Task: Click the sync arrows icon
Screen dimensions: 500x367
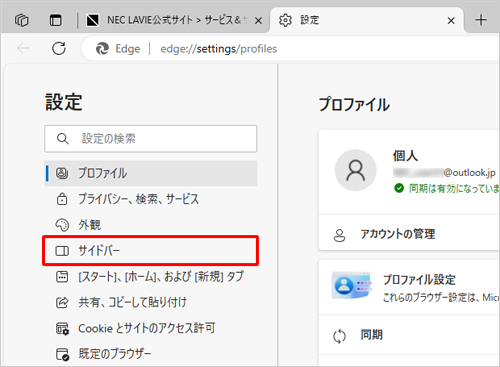Action: coord(339,336)
